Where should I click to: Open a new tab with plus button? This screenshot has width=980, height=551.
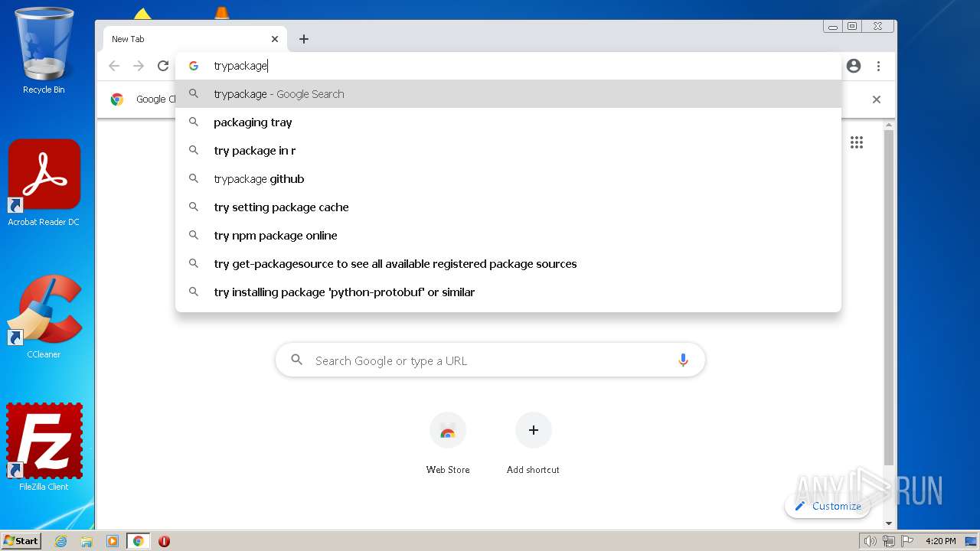coord(304,39)
